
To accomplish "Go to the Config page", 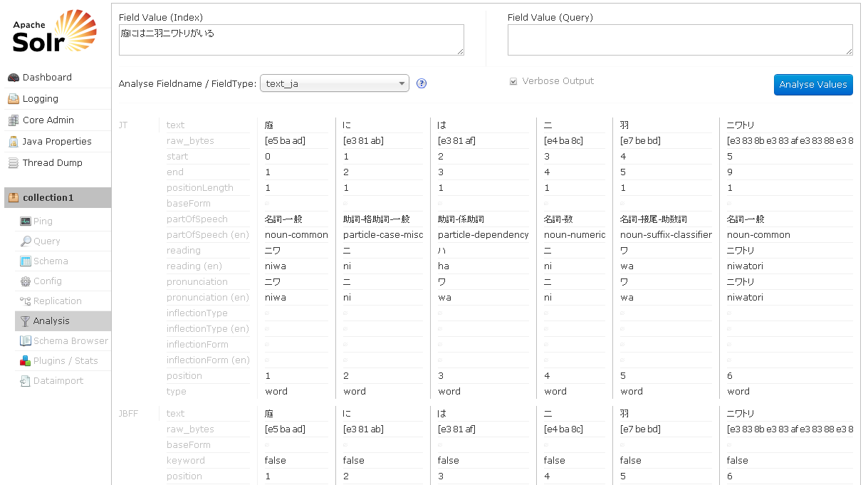I will 47,281.
